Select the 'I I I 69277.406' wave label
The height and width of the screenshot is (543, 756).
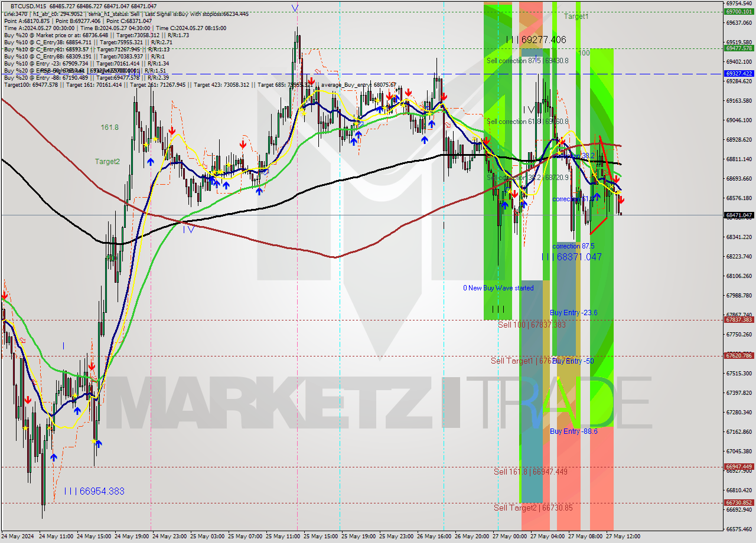click(x=536, y=40)
